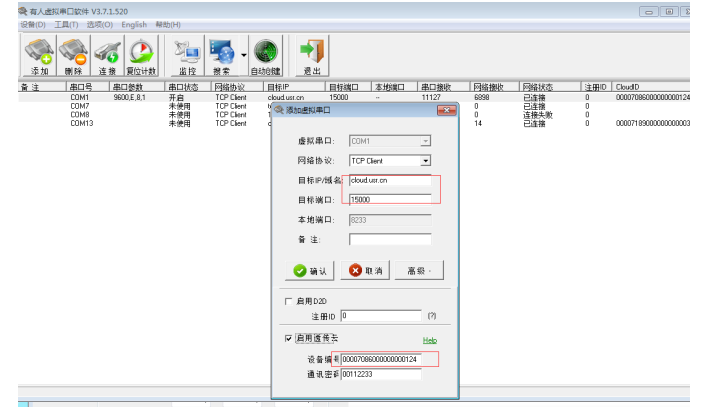
Task: Select the COM1 row in the list
Action: pos(354,97)
